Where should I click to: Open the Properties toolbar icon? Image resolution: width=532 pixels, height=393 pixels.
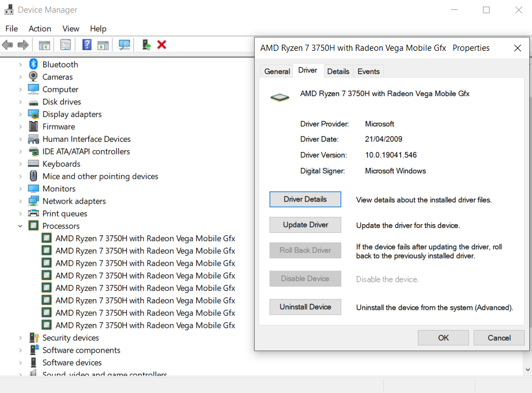tap(66, 45)
